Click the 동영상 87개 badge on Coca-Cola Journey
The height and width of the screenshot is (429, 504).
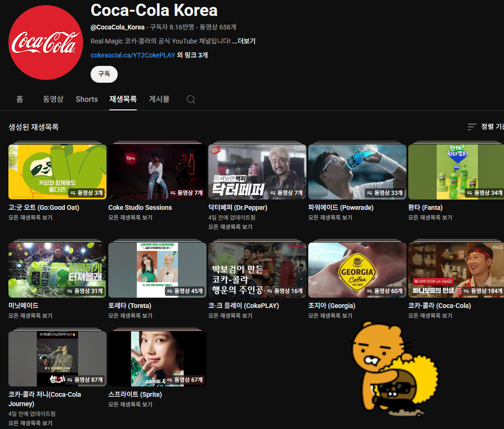85,379
